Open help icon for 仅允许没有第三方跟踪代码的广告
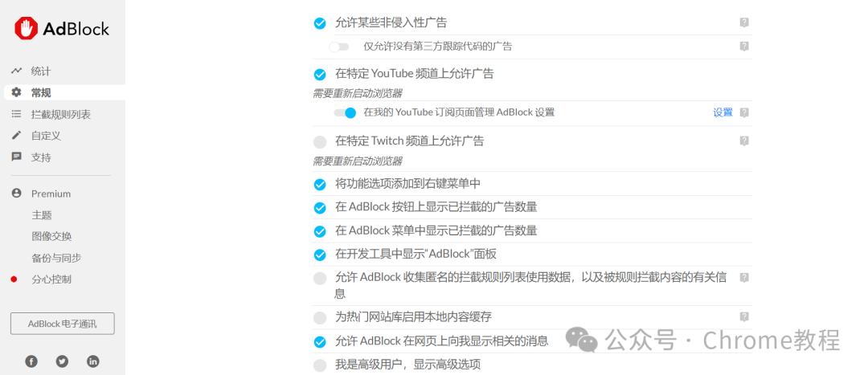The image size is (868, 375). click(744, 47)
